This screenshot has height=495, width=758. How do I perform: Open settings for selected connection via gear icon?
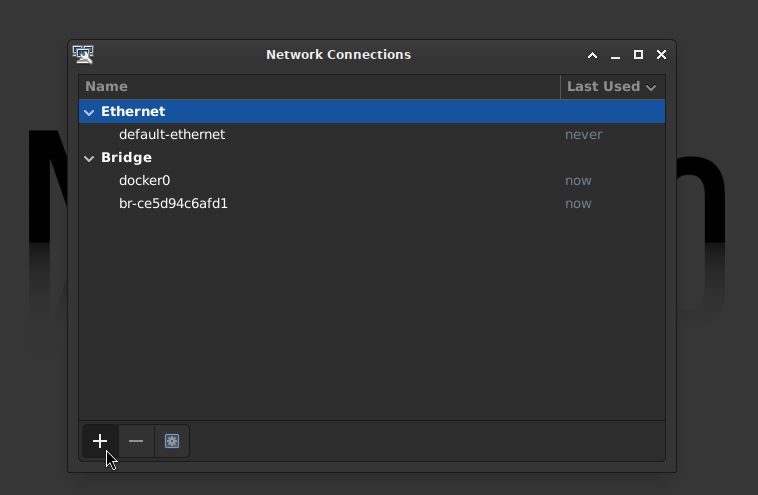172,441
